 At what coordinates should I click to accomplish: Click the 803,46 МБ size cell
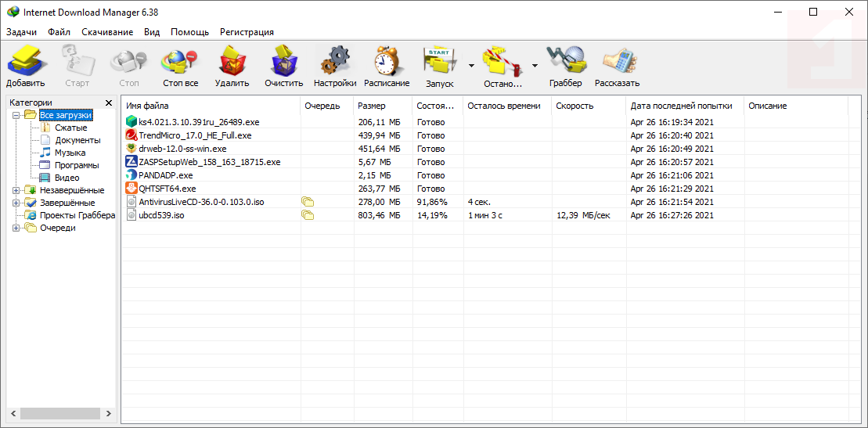pos(379,215)
